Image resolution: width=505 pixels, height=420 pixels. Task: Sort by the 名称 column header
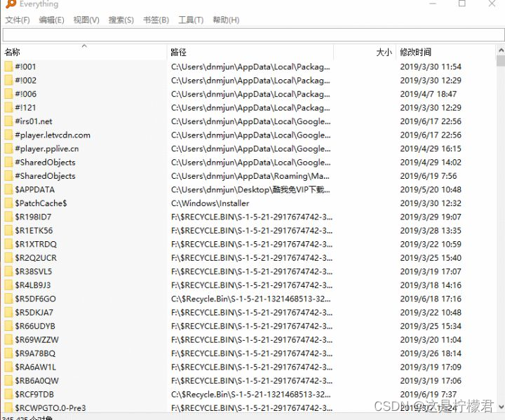[84, 52]
